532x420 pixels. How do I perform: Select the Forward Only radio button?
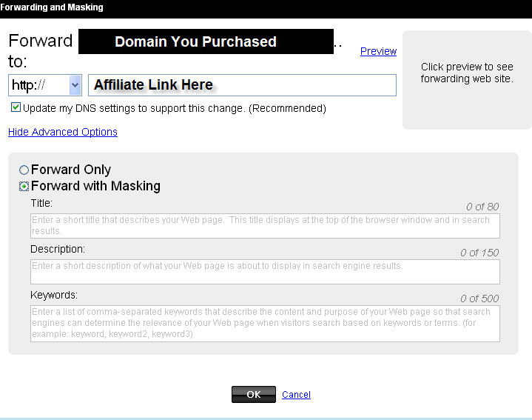24,170
